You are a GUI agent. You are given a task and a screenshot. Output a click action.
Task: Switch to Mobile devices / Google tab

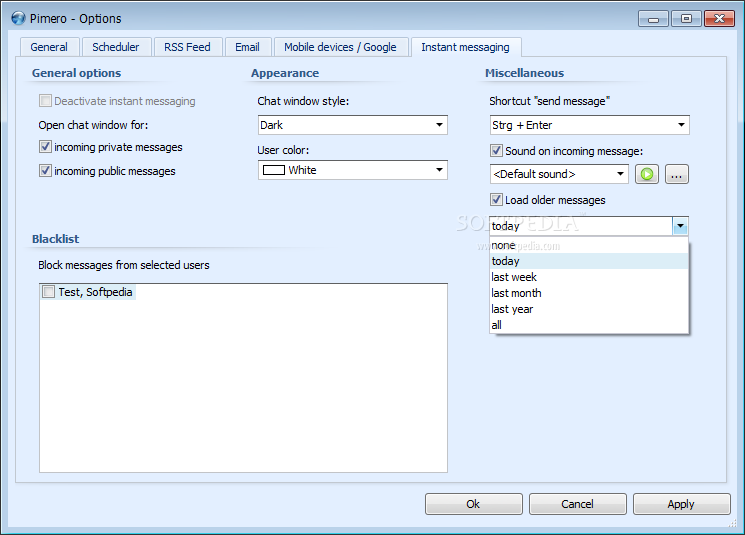click(340, 47)
